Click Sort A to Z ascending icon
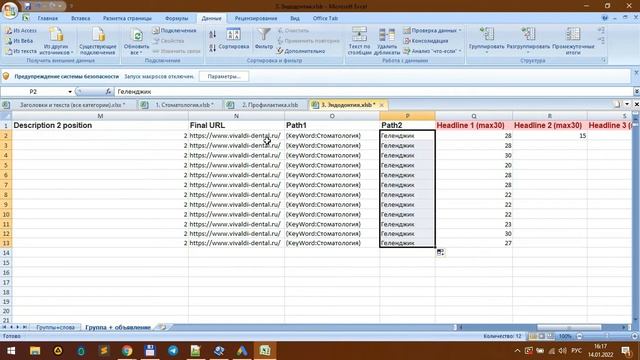Viewport: 640px width, 360px height. point(213,34)
